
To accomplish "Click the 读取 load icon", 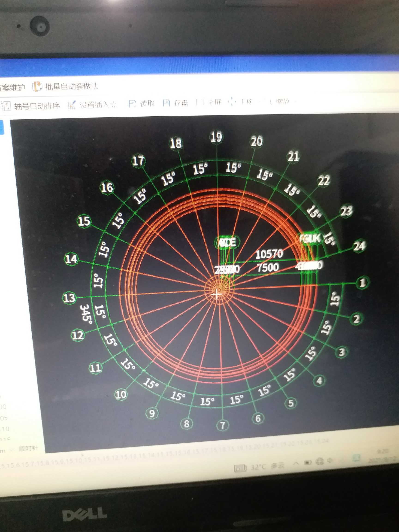I will coord(132,103).
